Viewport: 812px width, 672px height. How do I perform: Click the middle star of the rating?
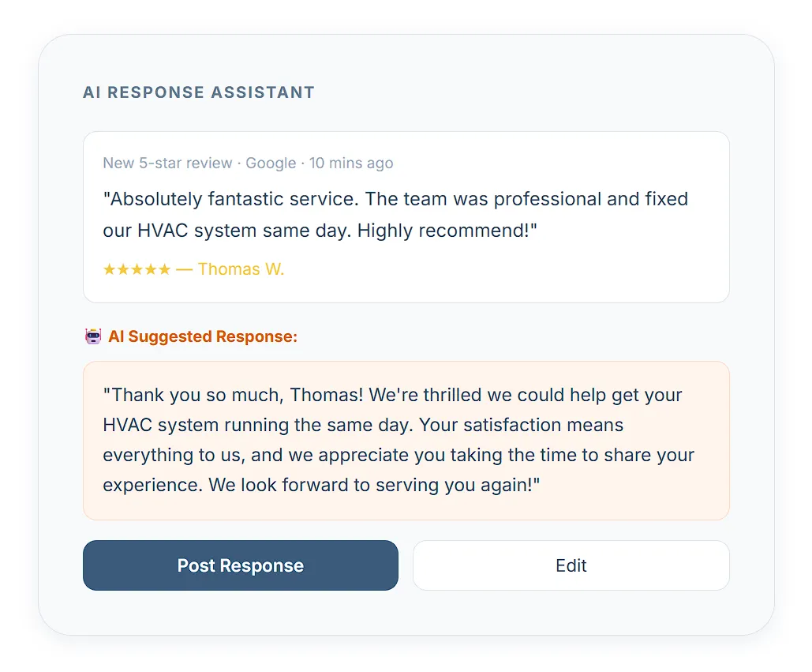137,269
